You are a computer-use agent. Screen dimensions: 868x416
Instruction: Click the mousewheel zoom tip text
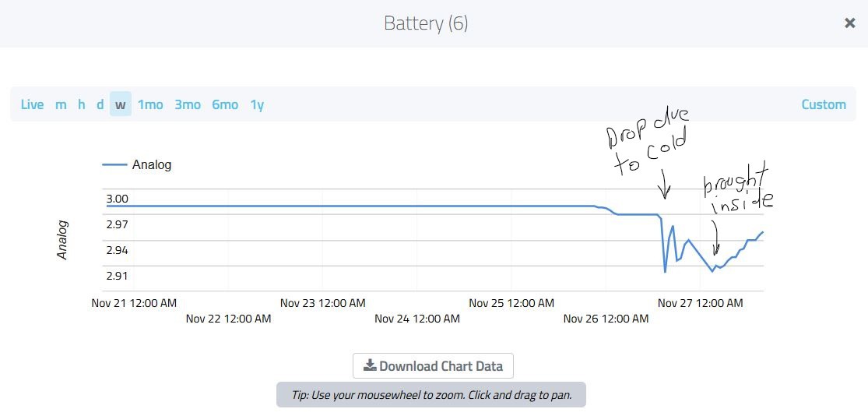coord(431,395)
